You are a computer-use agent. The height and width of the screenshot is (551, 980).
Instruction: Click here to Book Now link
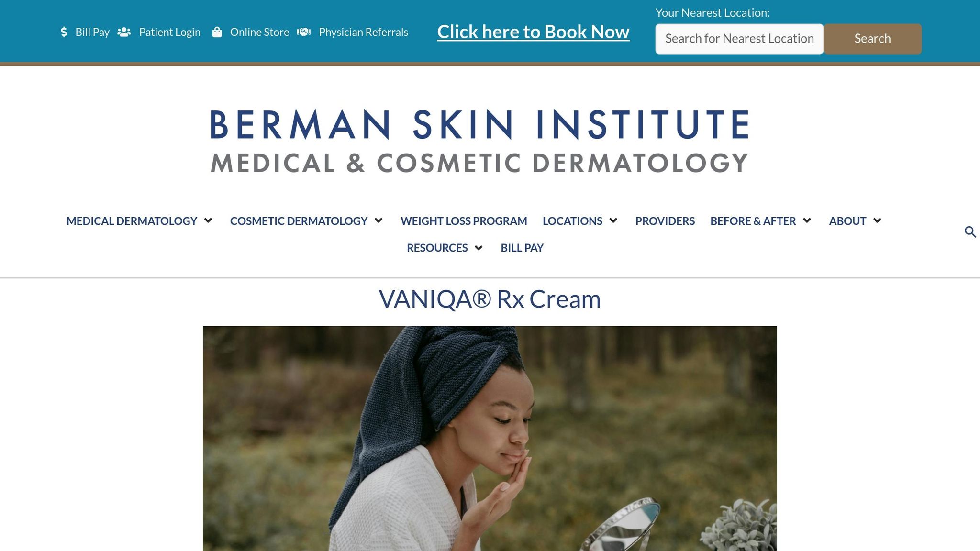533,32
